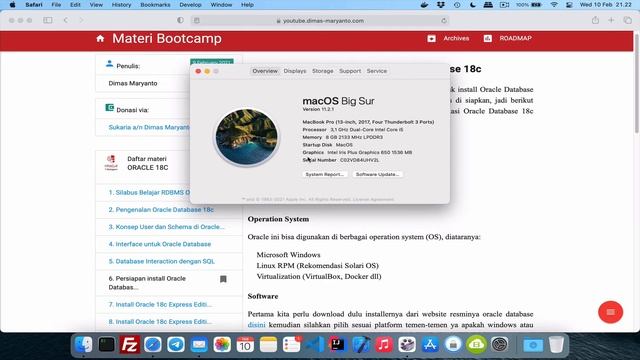Switch to the Service tab
Screen dimensions: 640x360
[376, 71]
